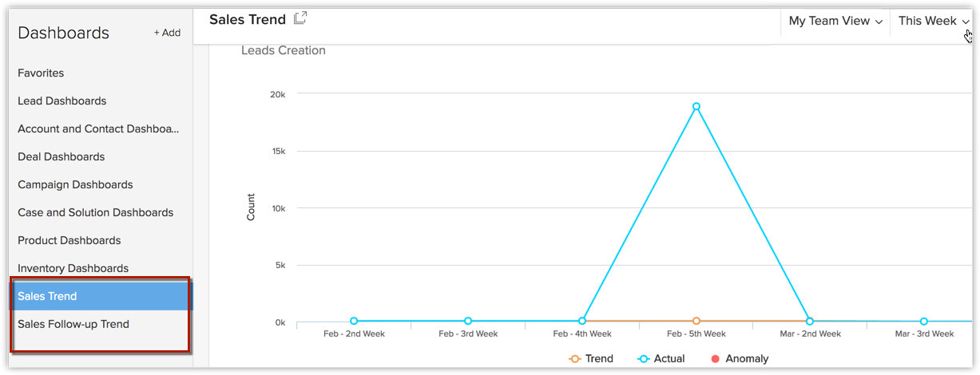Toggle the Trend legend series
Viewport: 980px width, 375px height.
tap(591, 359)
